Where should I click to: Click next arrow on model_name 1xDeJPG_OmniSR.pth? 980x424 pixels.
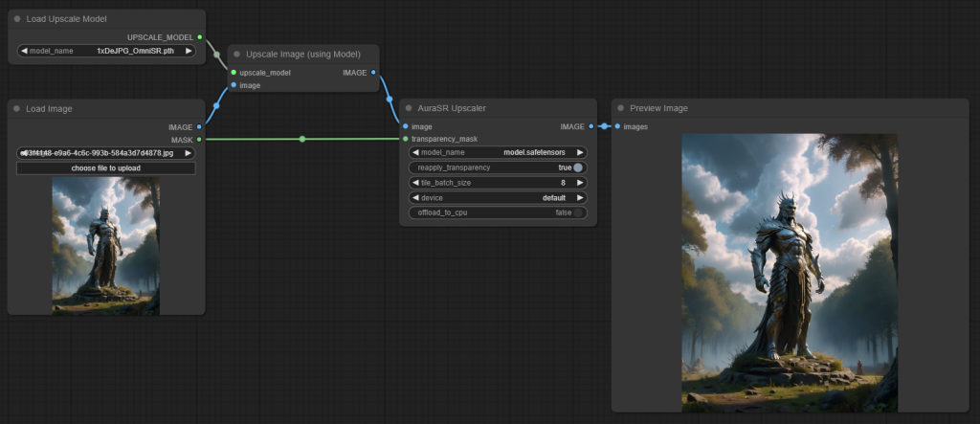189,52
